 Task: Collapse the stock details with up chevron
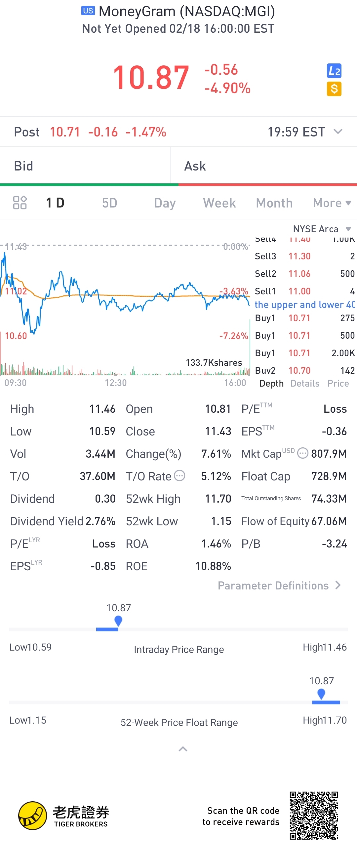(183, 749)
